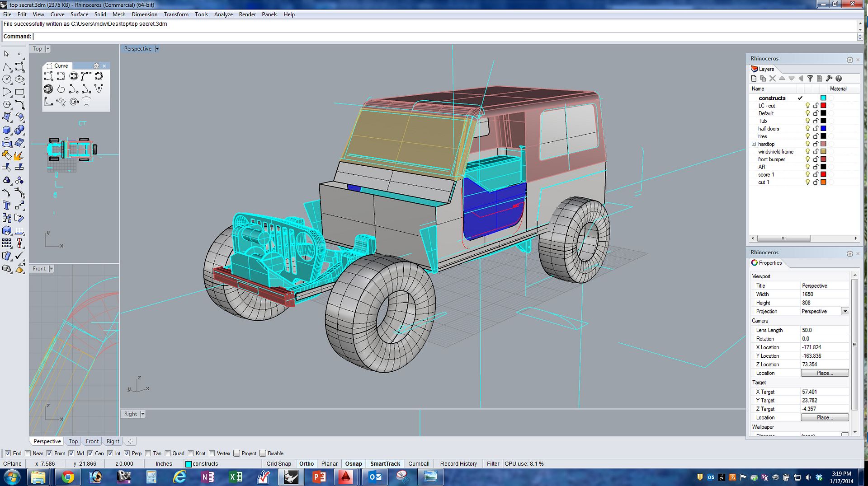The height and width of the screenshot is (486, 868).
Task: Click the Place button for camera Location
Action: (825, 373)
